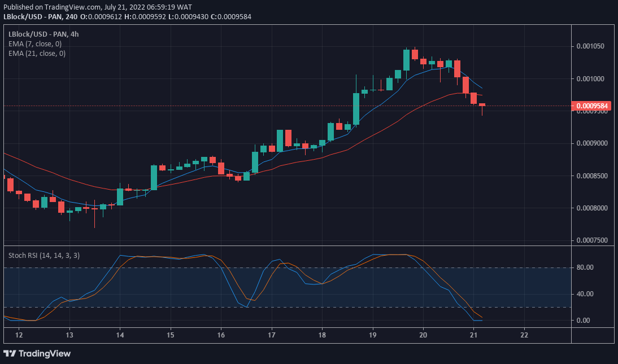Click the 0.001000 price axis label
The image size is (618, 364).
[x=590, y=79]
